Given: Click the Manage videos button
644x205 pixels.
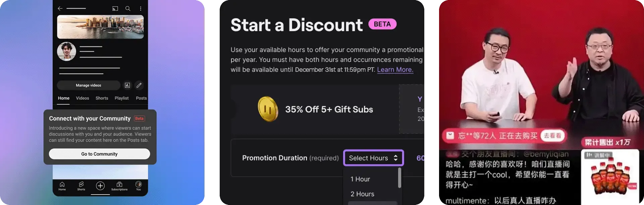Looking at the screenshot, I should coord(89,85).
